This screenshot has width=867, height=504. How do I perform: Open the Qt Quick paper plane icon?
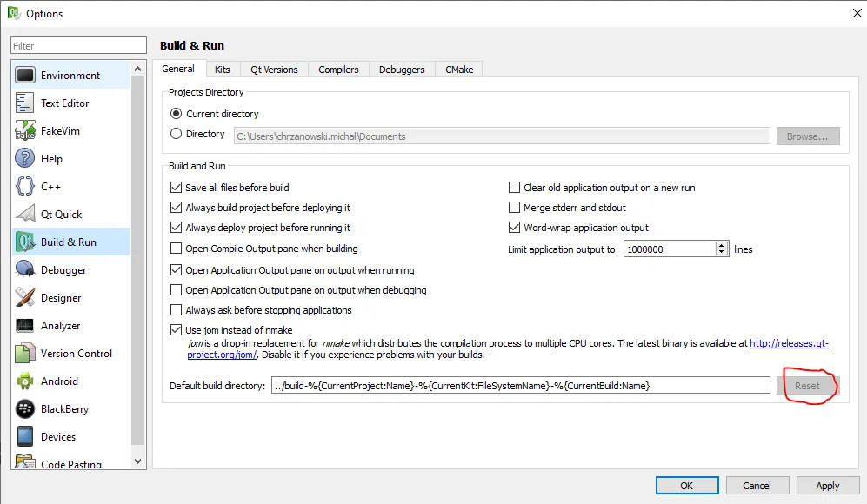pyautogui.click(x=25, y=214)
